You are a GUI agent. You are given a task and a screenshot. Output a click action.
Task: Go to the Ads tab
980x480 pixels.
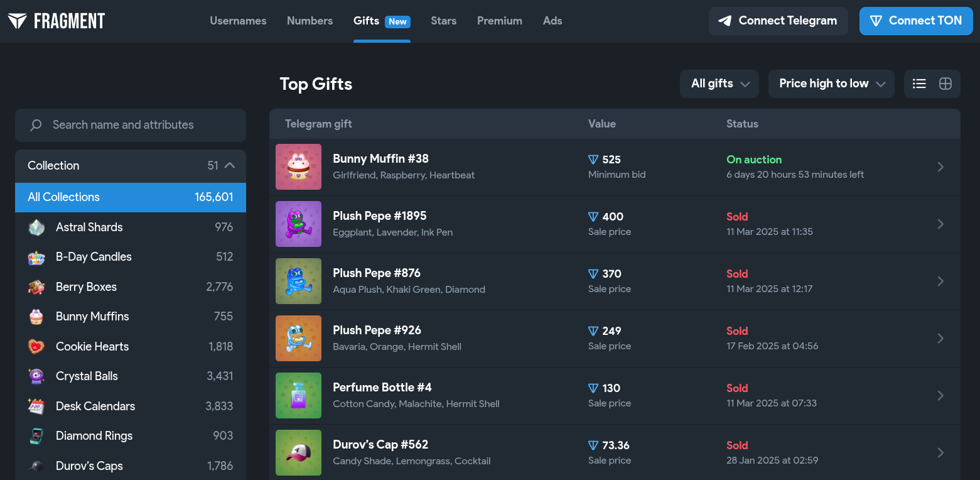tap(552, 21)
